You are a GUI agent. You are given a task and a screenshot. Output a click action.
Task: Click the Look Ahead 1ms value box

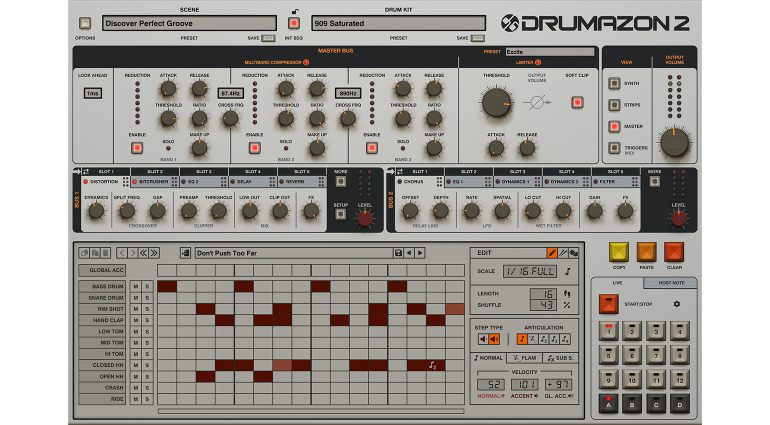pyautogui.click(x=92, y=93)
